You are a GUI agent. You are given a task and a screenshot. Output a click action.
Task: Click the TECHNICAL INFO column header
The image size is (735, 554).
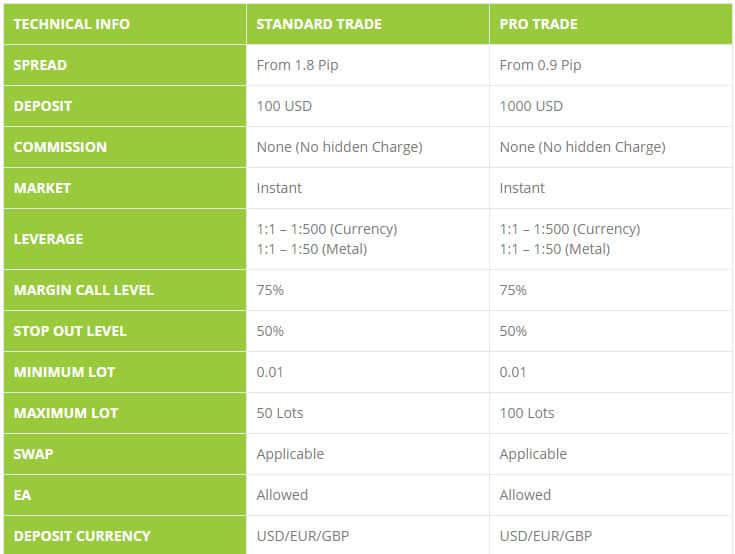(72, 24)
